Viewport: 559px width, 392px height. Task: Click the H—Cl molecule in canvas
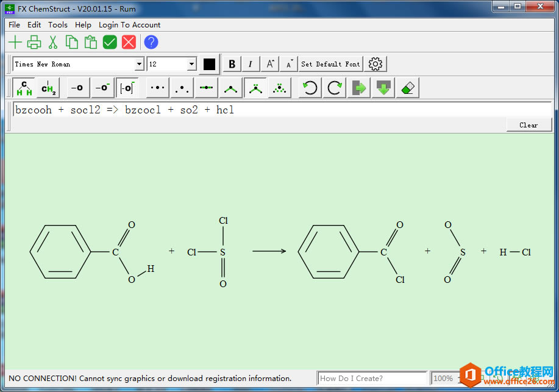click(x=515, y=252)
